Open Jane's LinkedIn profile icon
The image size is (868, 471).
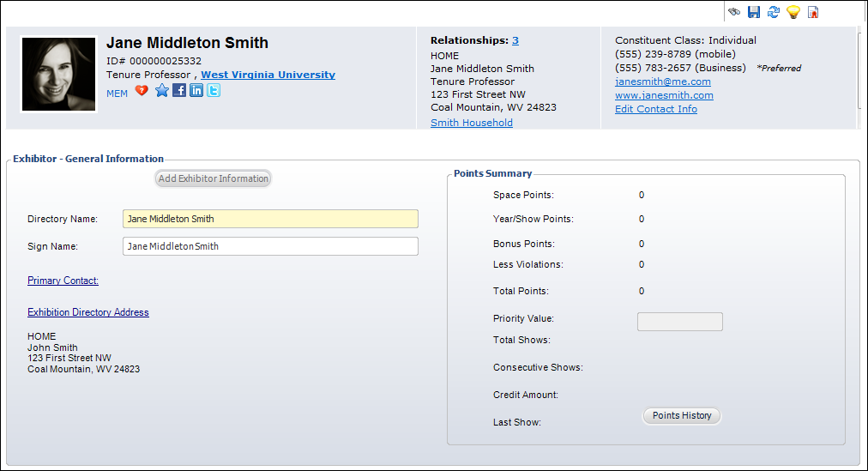pyautogui.click(x=196, y=90)
